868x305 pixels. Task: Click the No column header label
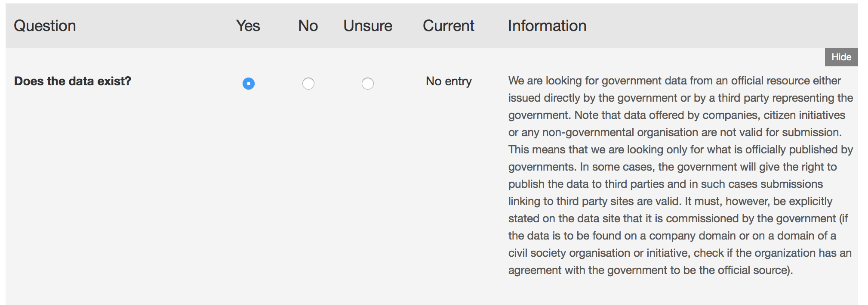pyautogui.click(x=308, y=26)
